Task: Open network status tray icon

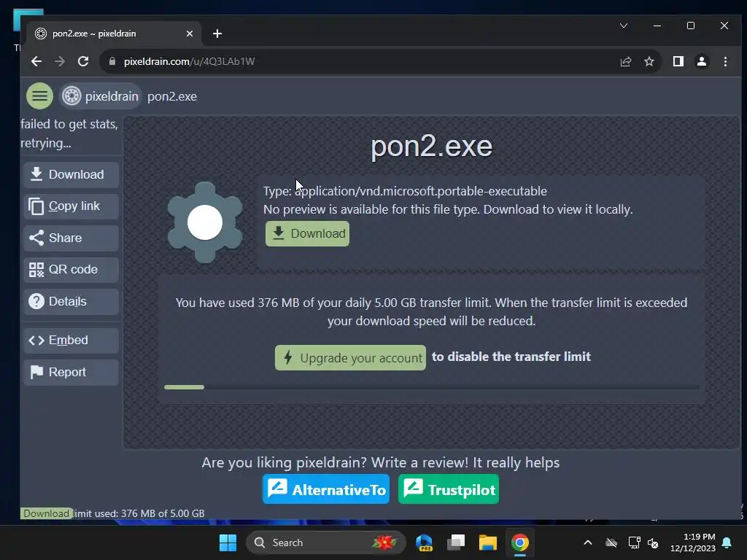Action: tap(634, 542)
